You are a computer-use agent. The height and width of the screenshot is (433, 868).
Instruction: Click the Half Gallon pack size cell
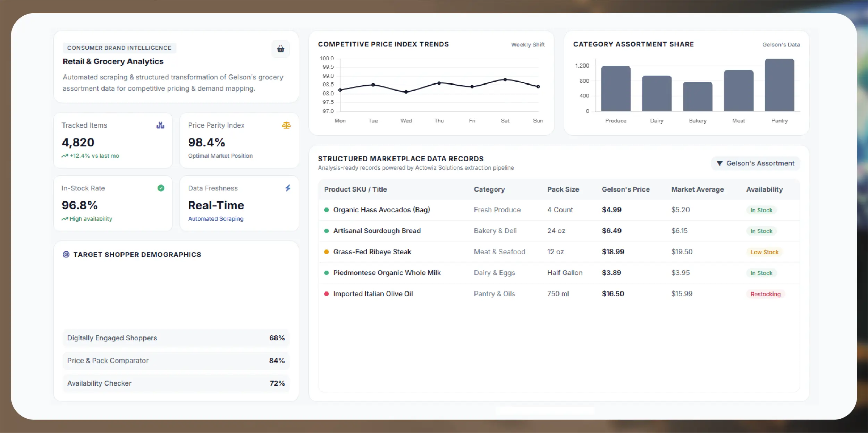pos(565,273)
